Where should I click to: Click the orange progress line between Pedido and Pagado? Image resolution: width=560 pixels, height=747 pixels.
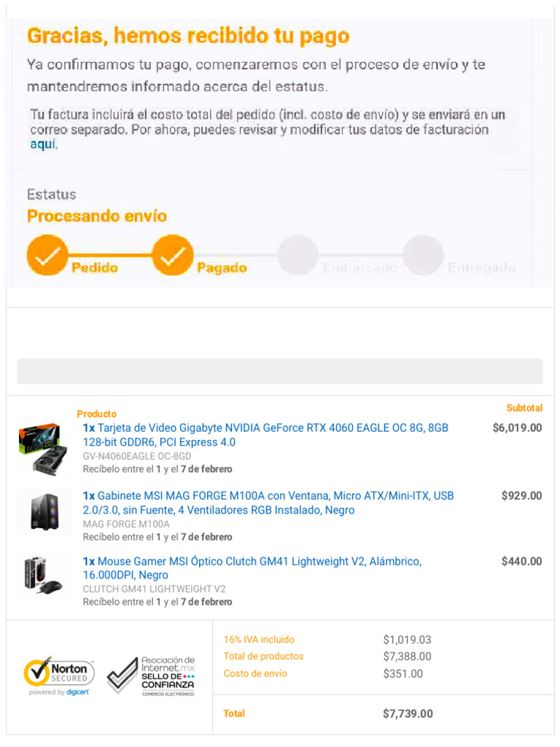[110, 255]
